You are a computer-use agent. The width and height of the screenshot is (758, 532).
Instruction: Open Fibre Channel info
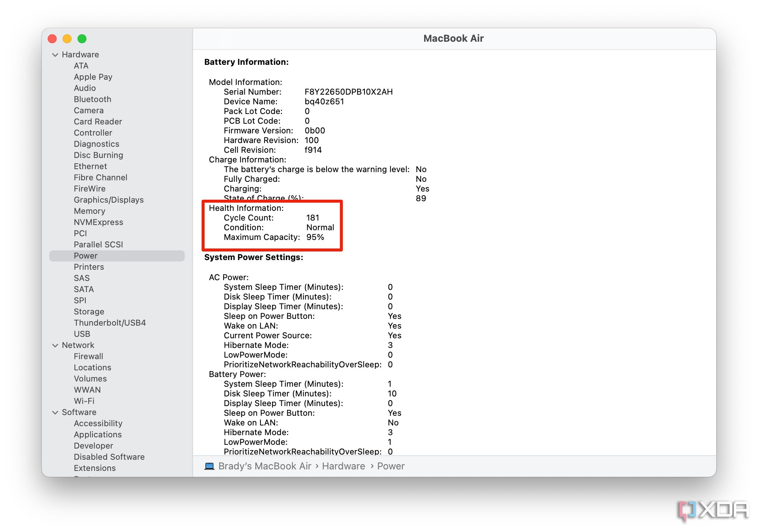pos(100,178)
